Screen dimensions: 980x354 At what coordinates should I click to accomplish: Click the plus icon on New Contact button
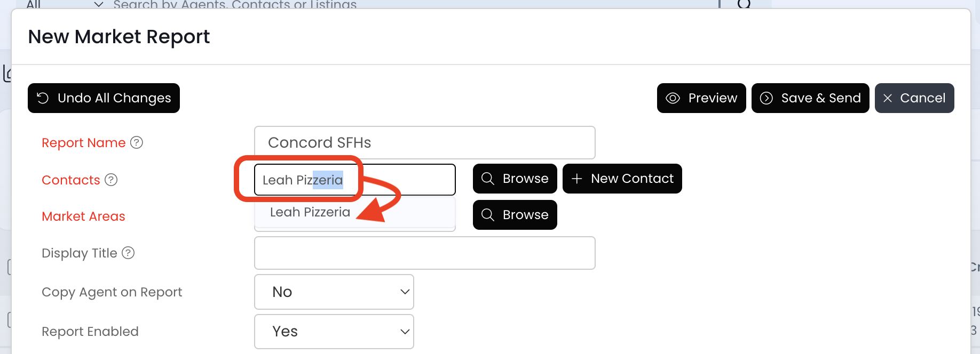click(577, 179)
